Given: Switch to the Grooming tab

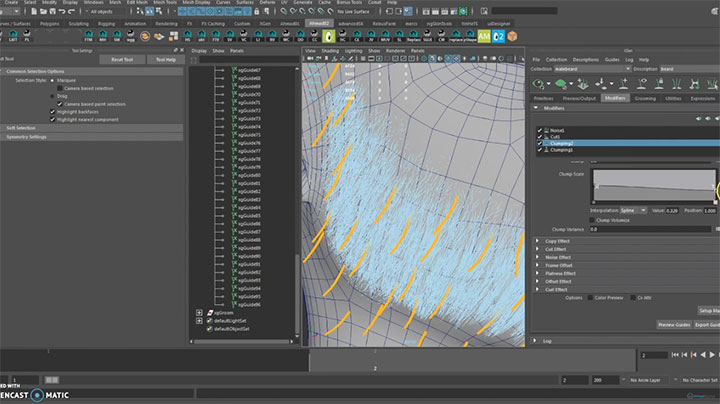Looking at the screenshot, I should coord(645,98).
